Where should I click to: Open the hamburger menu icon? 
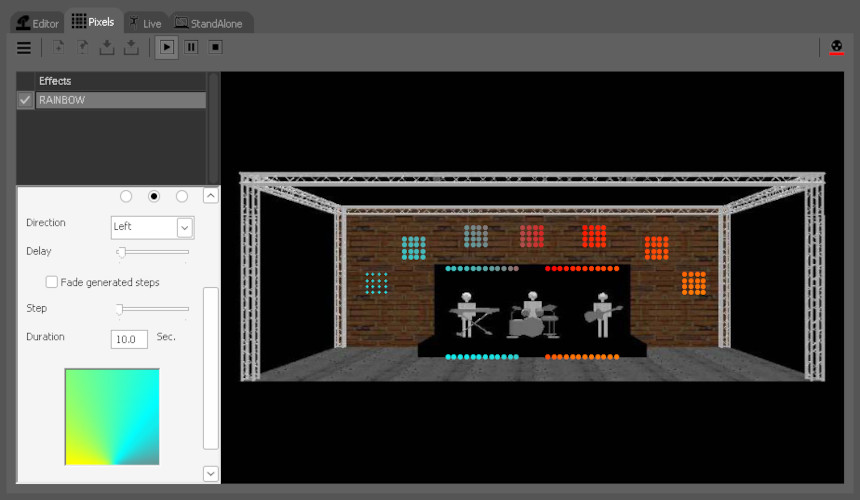24,47
